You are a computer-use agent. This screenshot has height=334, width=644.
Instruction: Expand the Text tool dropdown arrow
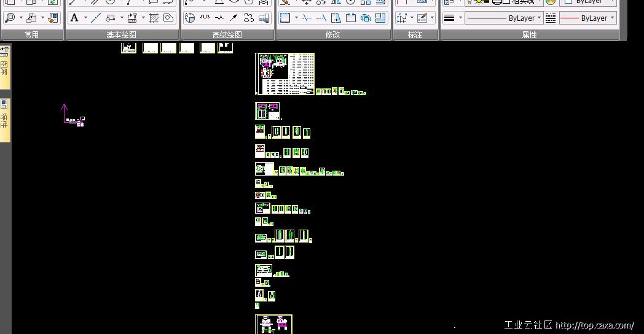[x=85, y=18]
